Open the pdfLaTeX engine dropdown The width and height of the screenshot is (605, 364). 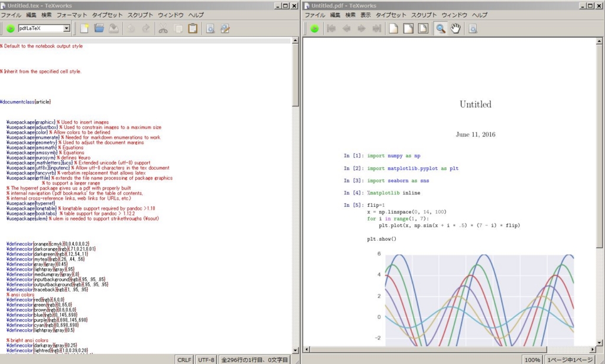point(66,28)
